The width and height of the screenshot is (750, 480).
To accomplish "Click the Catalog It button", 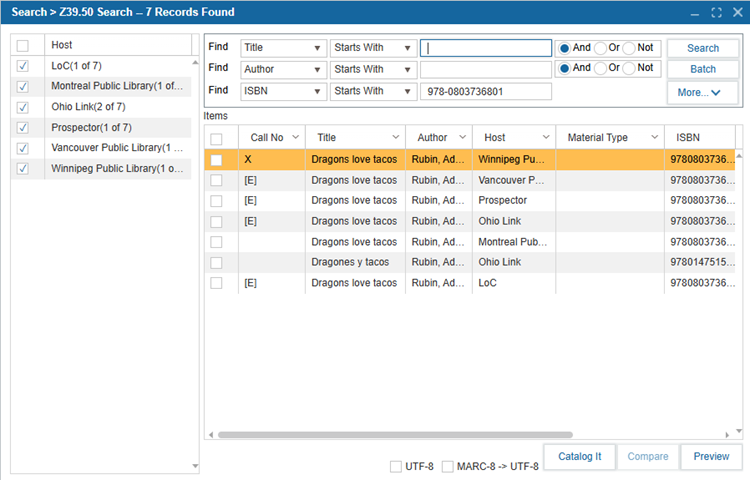I will [x=579, y=457].
